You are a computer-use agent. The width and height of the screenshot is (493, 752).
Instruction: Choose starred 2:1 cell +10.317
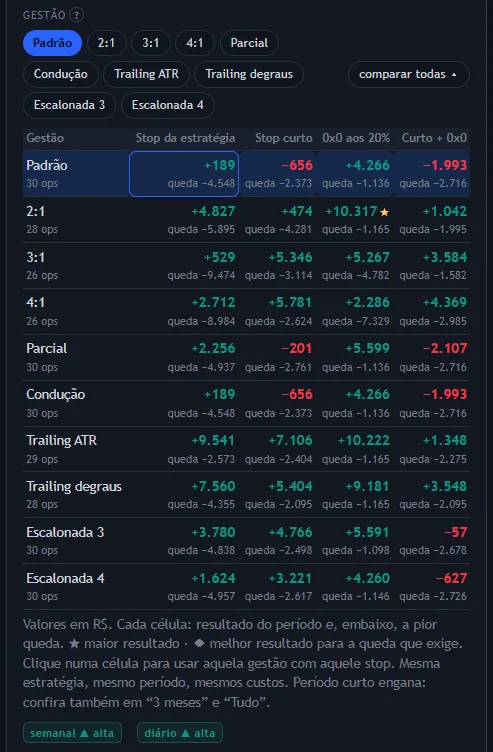355,220
